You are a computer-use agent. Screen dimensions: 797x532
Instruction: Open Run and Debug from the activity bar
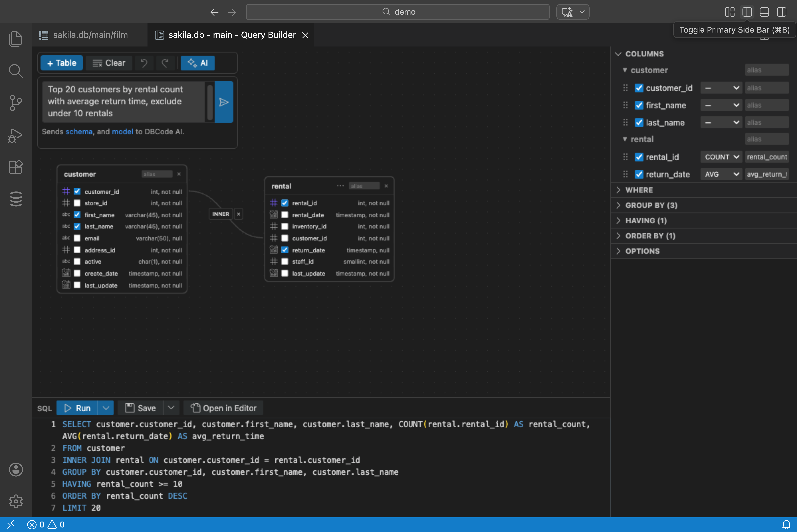[16, 135]
